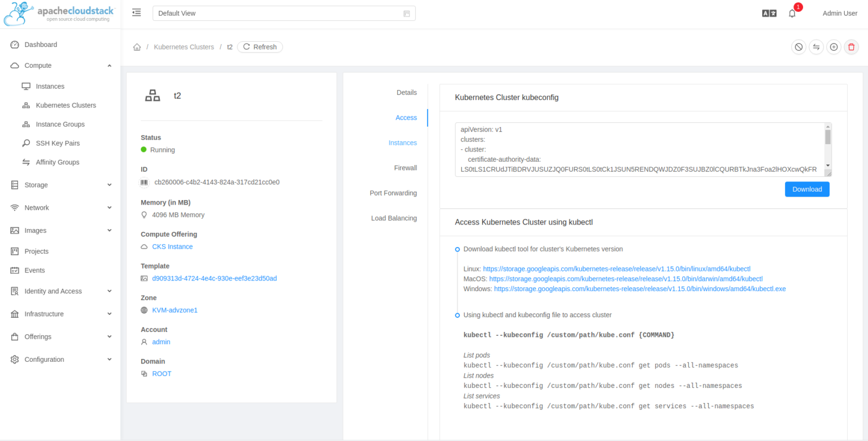Viewport: 868px width, 441px height.
Task: Open the Linux kubectl download link
Action: tap(617, 269)
